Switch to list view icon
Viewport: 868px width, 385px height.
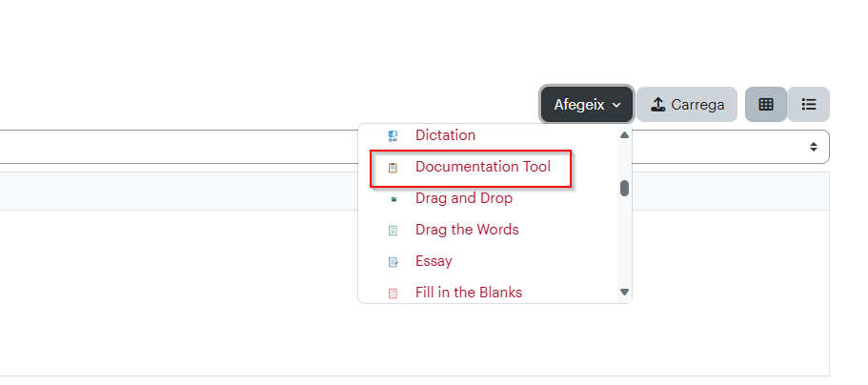tap(809, 104)
